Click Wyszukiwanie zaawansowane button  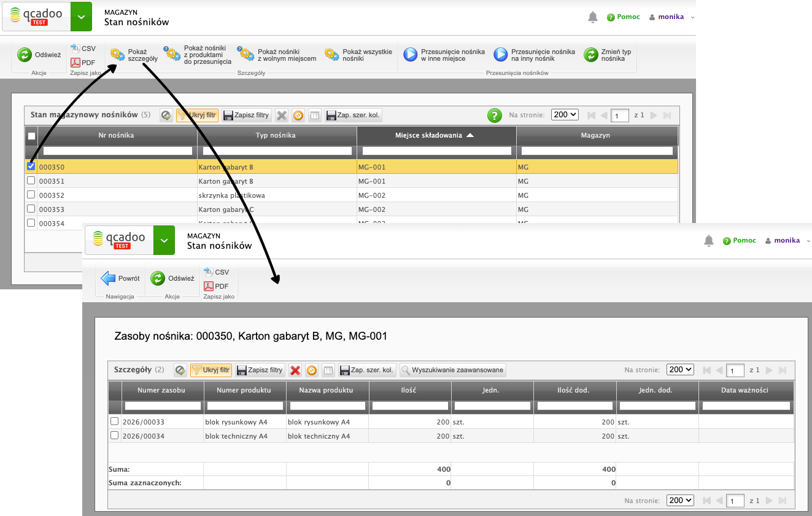pos(453,370)
